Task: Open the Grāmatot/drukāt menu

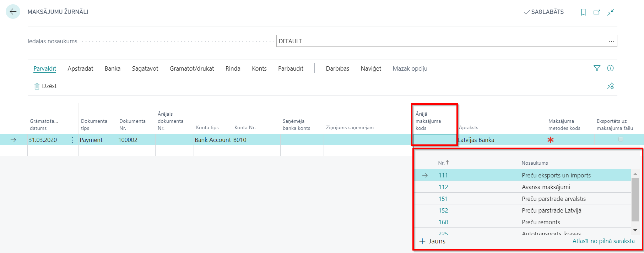Action: [x=192, y=68]
